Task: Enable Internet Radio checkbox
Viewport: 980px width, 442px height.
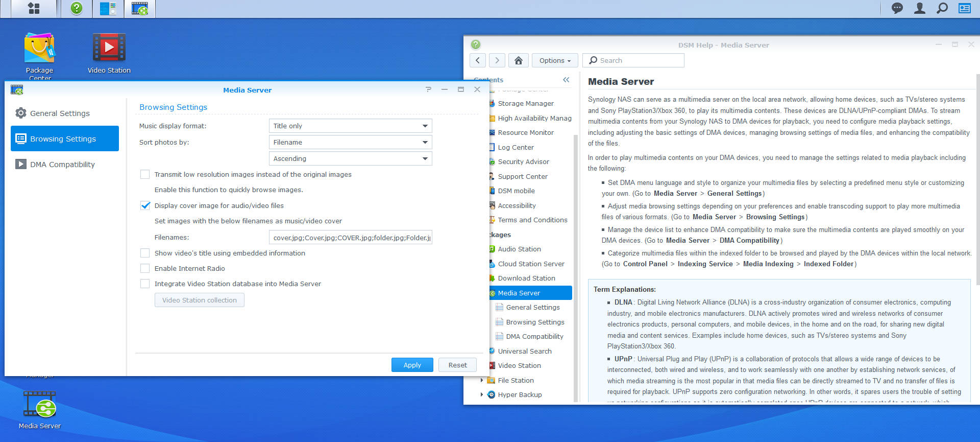Action: pos(145,268)
